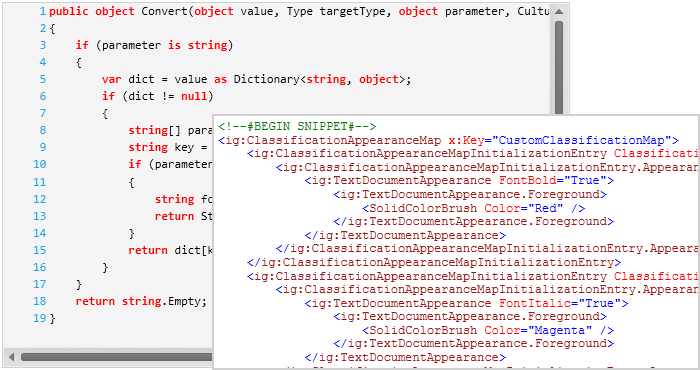Click the 'string key =' line
This screenshot has height=370, width=700.
pos(169,147)
